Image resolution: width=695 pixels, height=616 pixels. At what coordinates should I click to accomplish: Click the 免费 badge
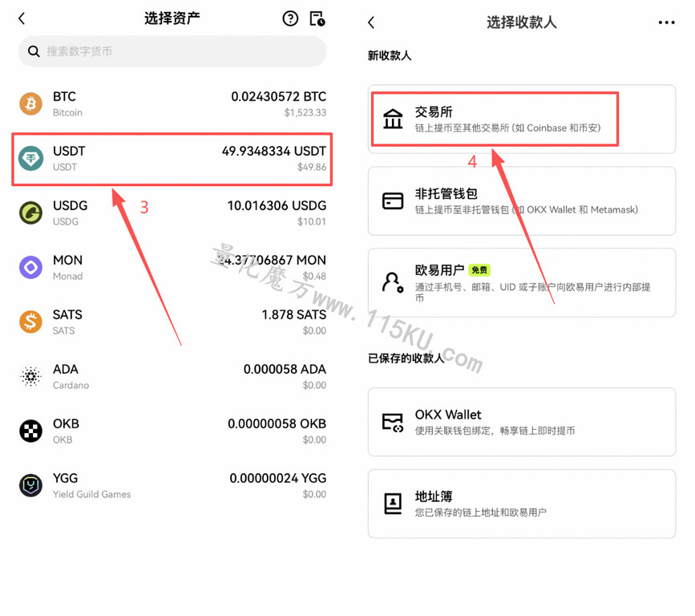tap(479, 270)
